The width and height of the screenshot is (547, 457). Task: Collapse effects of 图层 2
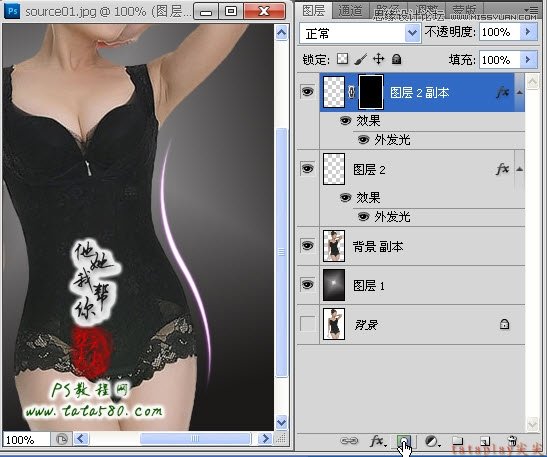[x=519, y=169]
